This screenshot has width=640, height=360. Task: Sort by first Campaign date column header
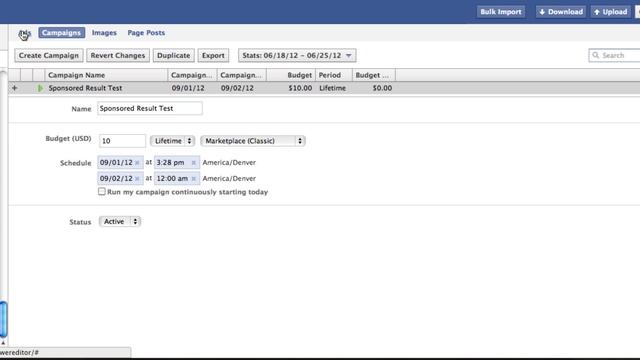pyautogui.click(x=192, y=75)
